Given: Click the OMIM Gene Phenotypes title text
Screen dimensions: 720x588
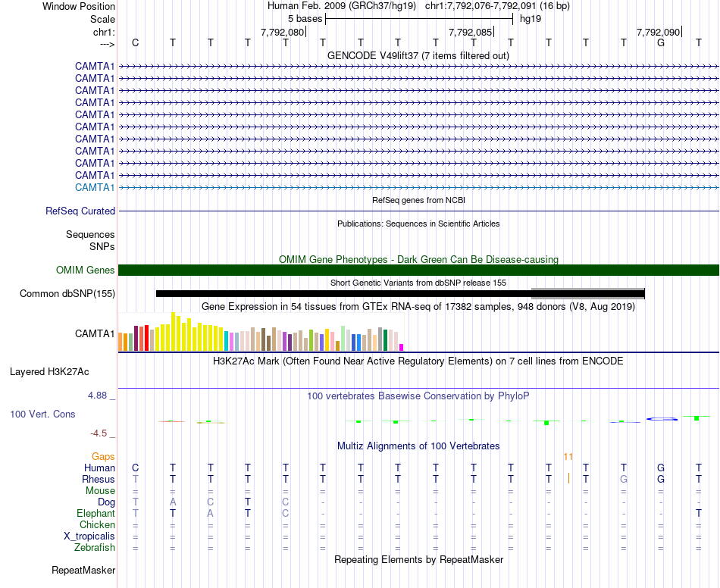Looking at the screenshot, I should pyautogui.click(x=418, y=259).
